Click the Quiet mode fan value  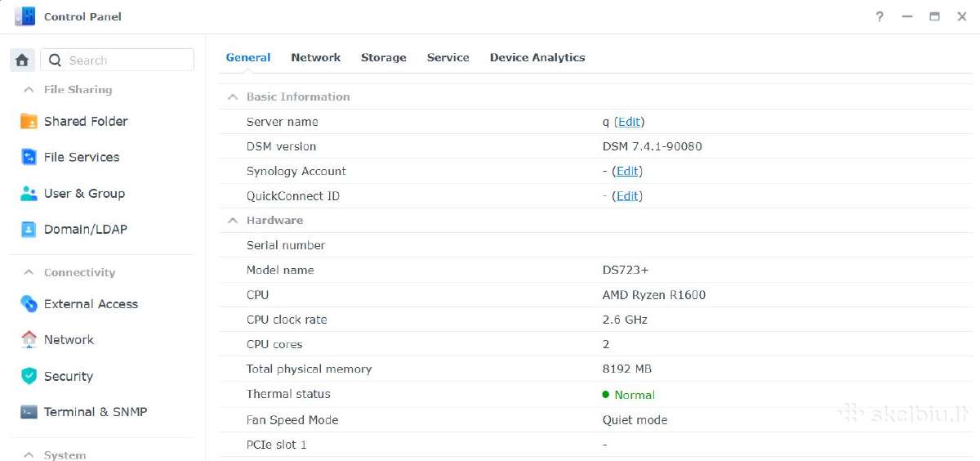click(x=635, y=420)
